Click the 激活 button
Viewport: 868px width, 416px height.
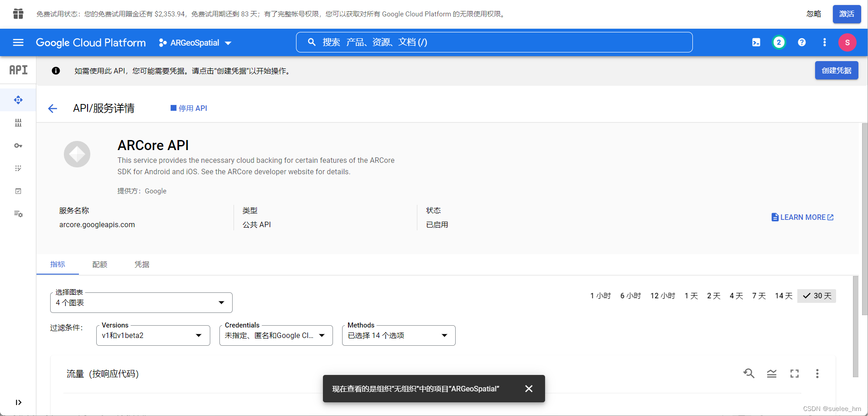click(x=847, y=14)
